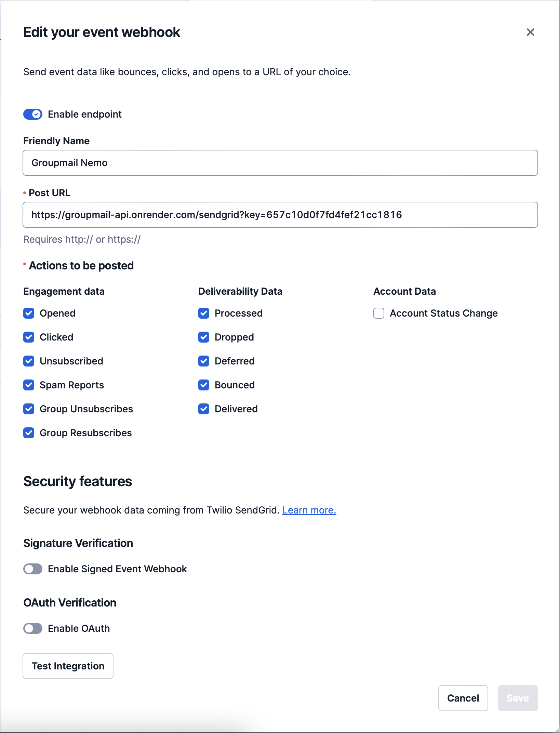Uncheck the Group Resubscribes checkbox
This screenshot has width=560, height=733.
pos(29,433)
